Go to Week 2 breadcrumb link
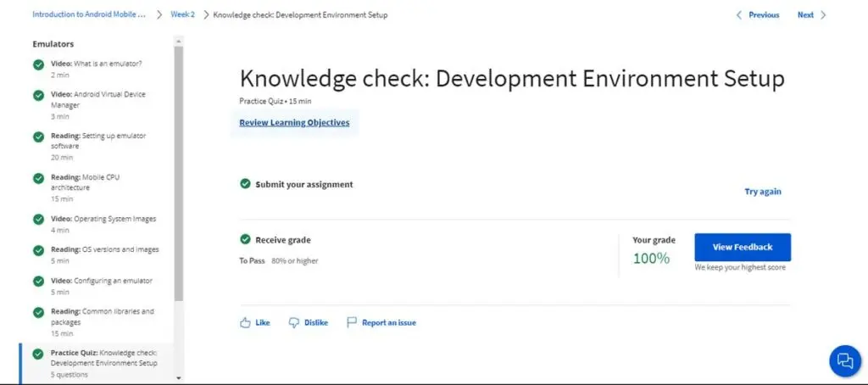 click(x=183, y=14)
